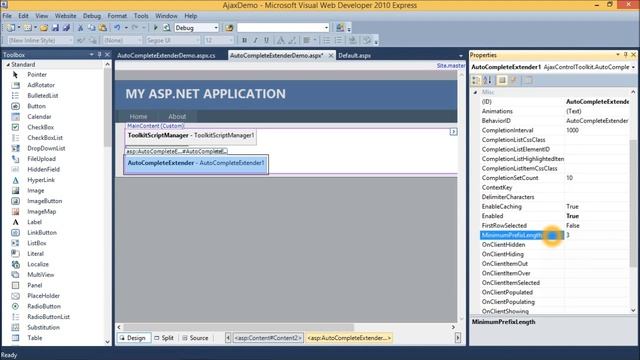Start debugging with the green play icon
The image size is (640, 360).
coord(156,28)
